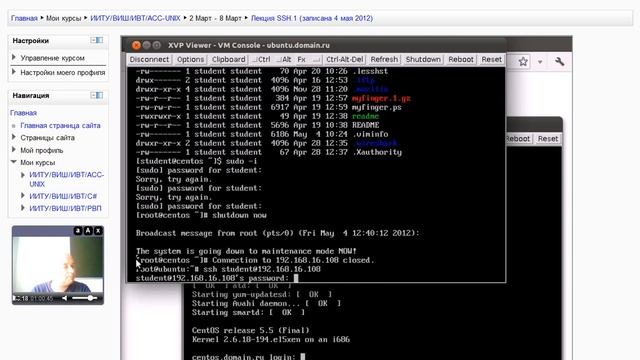Click Reboot in background console window
640x360 pixels.
click(518, 139)
